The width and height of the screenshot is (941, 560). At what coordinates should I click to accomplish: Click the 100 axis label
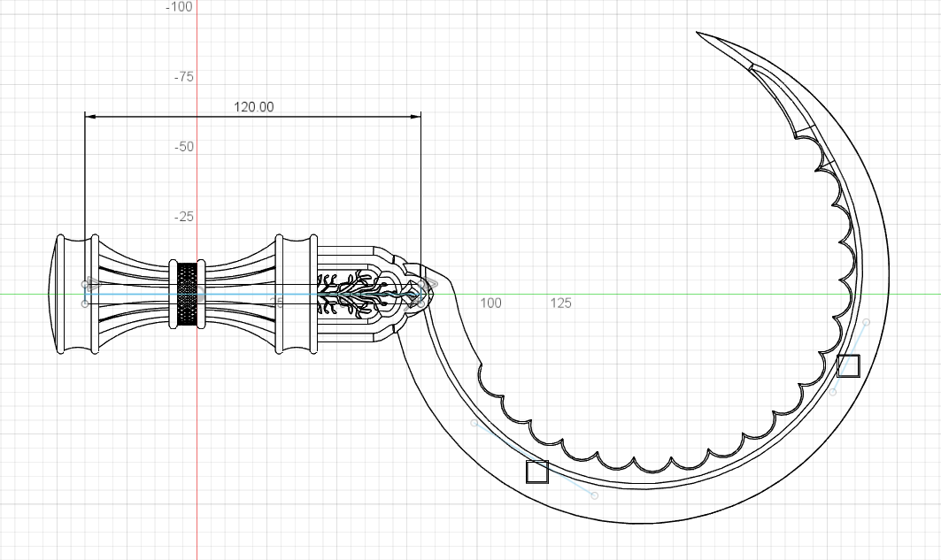coord(490,303)
